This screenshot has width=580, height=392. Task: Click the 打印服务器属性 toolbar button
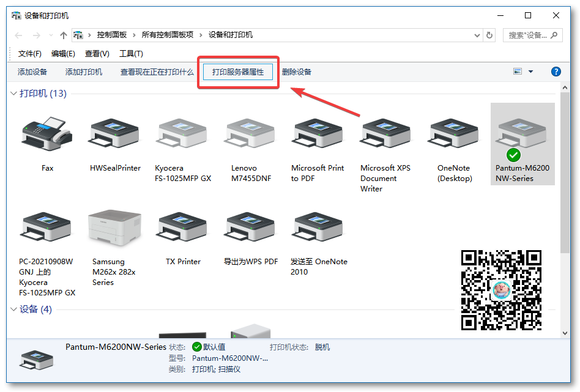pyautogui.click(x=237, y=72)
